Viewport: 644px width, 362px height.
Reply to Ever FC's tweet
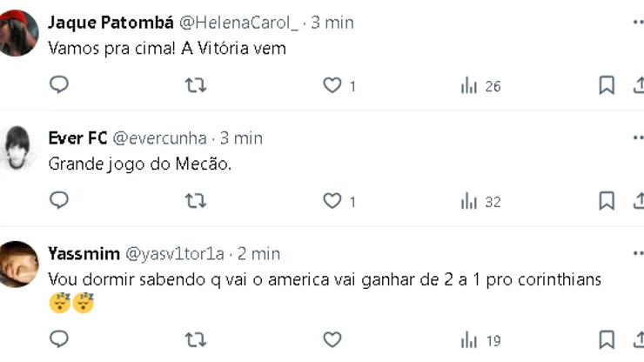pyautogui.click(x=59, y=201)
